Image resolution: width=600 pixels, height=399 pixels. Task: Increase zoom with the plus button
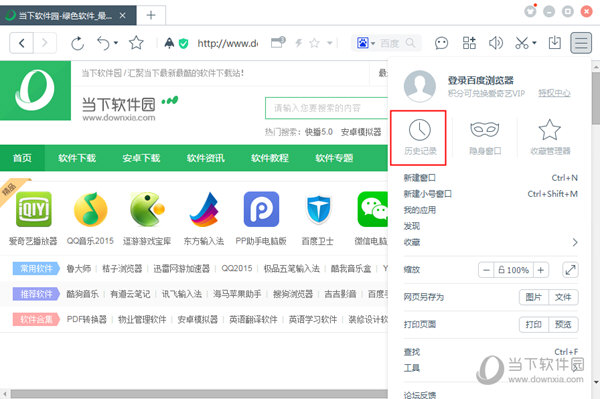[541, 270]
